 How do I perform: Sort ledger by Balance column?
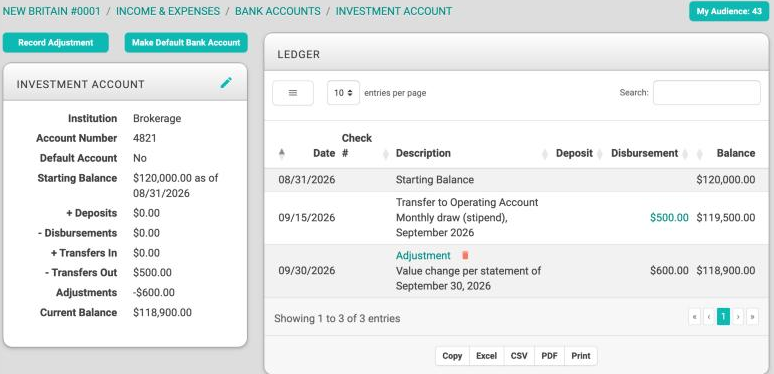(x=699, y=154)
